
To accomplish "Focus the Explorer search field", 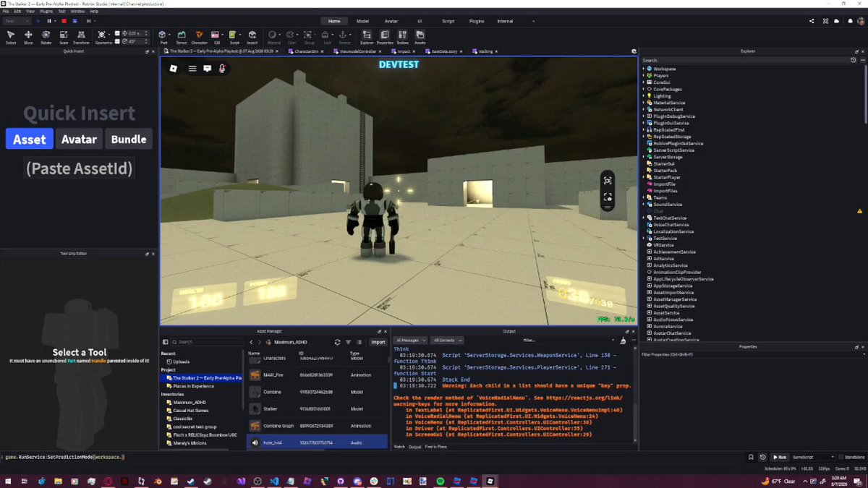I will [745, 60].
